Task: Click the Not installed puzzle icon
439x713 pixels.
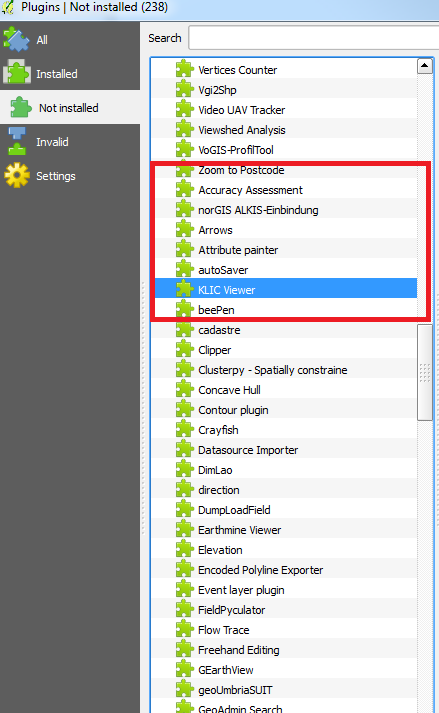Action: pyautogui.click(x=21, y=108)
